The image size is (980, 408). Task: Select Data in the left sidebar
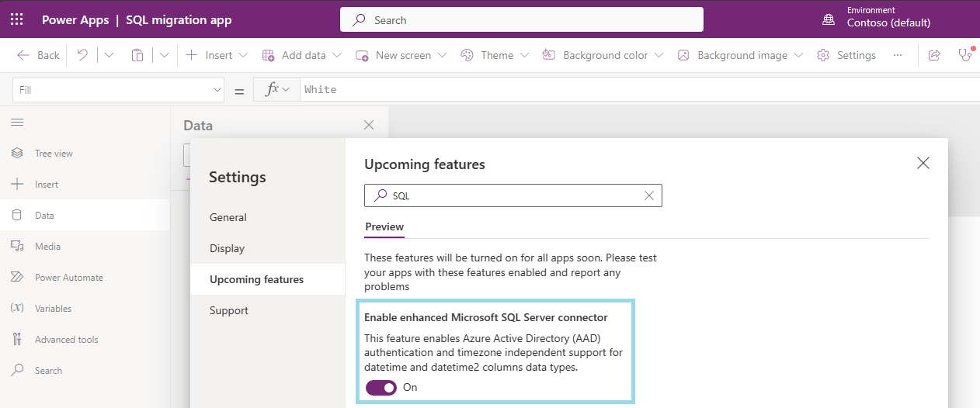[x=85, y=216]
